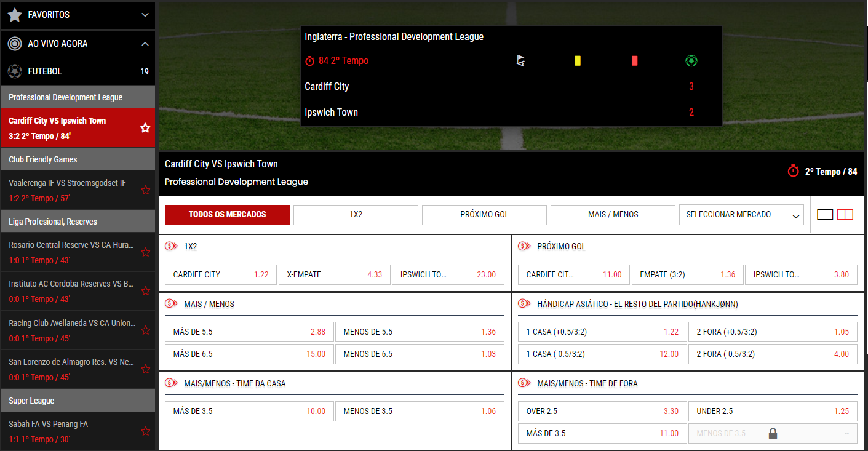Bet Ipswich Town next goal at 3.80

click(801, 274)
